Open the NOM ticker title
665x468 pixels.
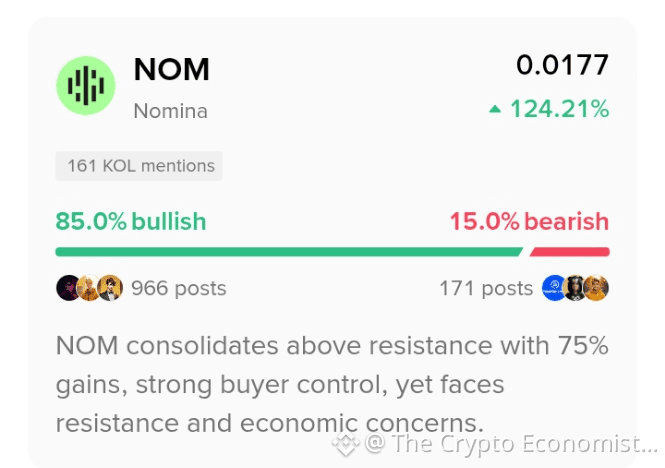click(171, 70)
